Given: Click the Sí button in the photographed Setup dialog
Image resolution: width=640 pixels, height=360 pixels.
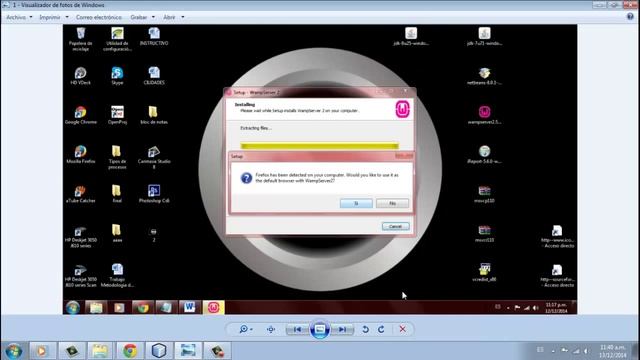Looking at the screenshot, I should (356, 203).
